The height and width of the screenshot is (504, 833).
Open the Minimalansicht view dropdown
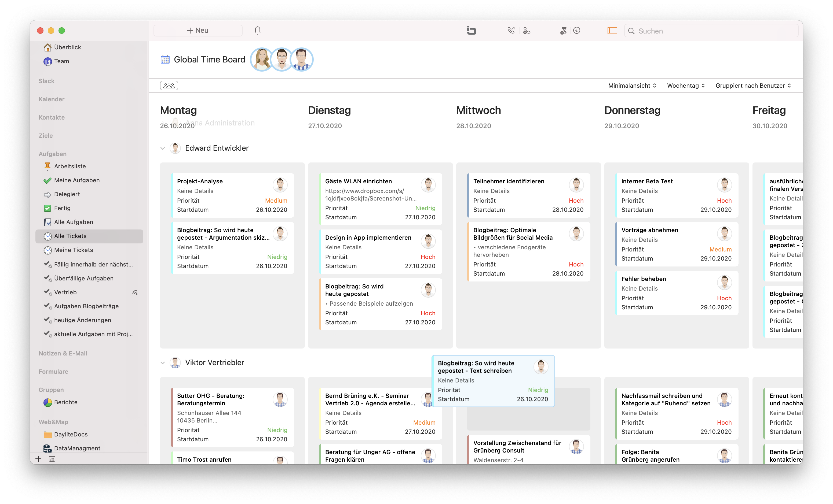click(632, 86)
